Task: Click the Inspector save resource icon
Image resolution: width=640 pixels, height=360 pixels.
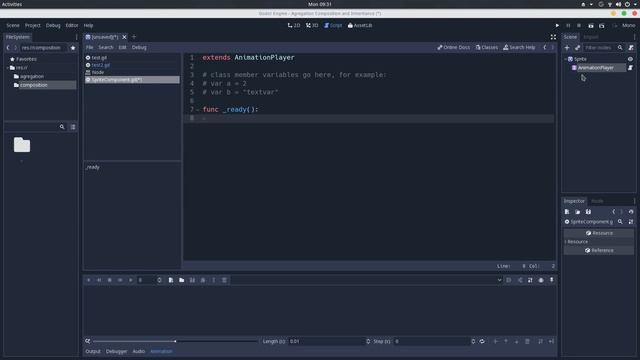Action: pyautogui.click(x=588, y=212)
